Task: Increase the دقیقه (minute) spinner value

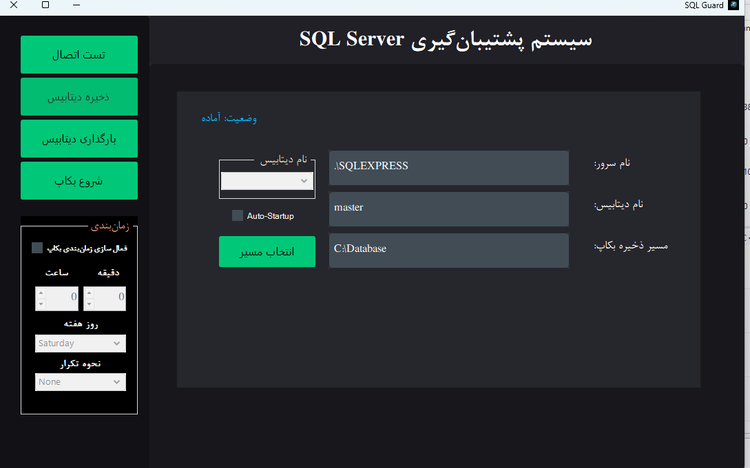Action: click(x=89, y=293)
